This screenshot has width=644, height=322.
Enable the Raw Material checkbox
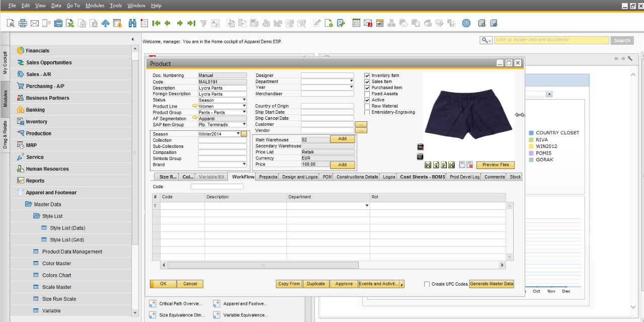[367, 106]
